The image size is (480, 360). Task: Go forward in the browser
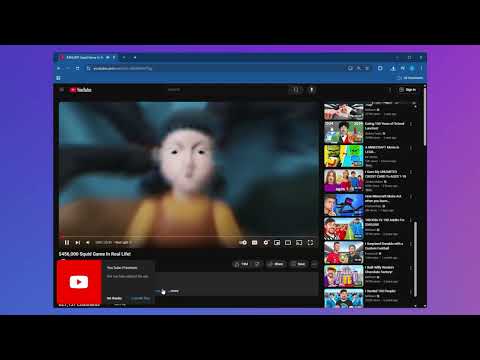[x=68, y=68]
